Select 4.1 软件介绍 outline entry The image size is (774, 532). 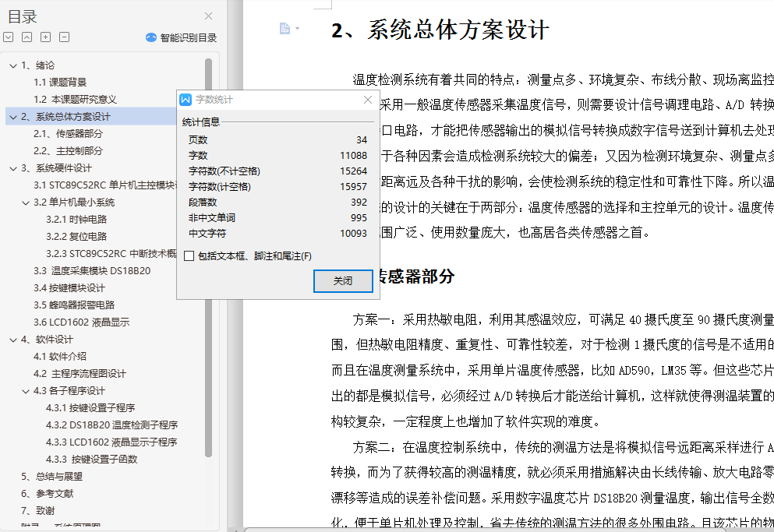60,356
